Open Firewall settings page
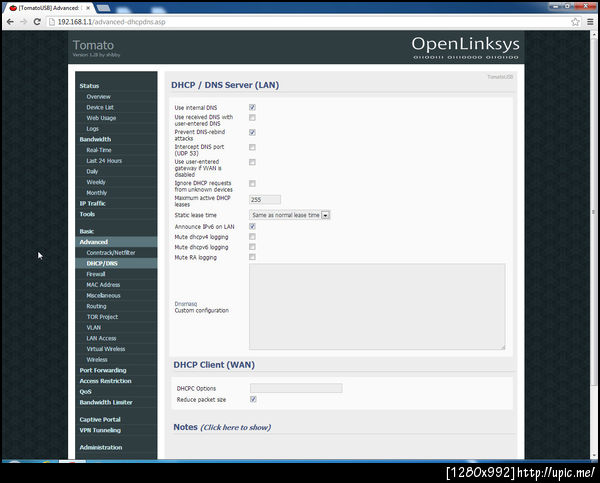This screenshot has width=600, height=483. click(x=96, y=274)
